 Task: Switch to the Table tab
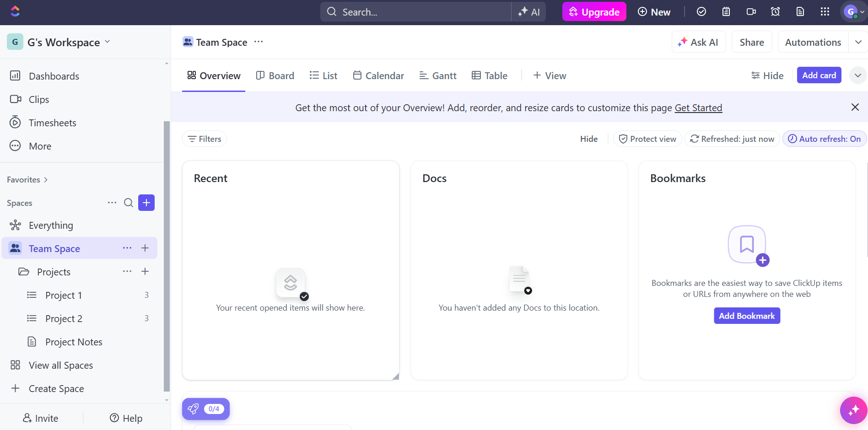click(x=490, y=75)
